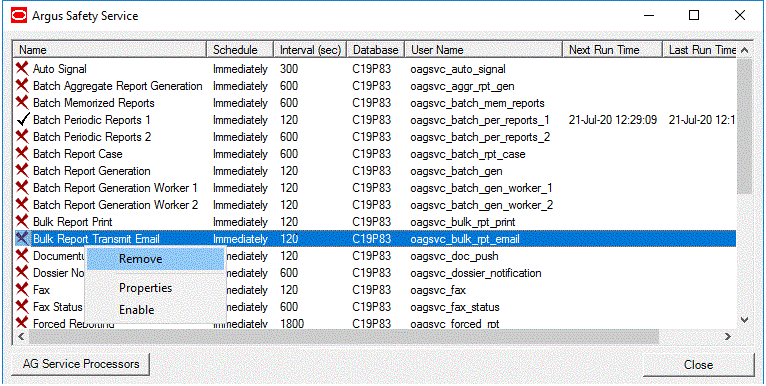Click the checkmark icon beside Batch Periodic Reports 1
This screenshot has height=386, width=766.
pos(22,120)
